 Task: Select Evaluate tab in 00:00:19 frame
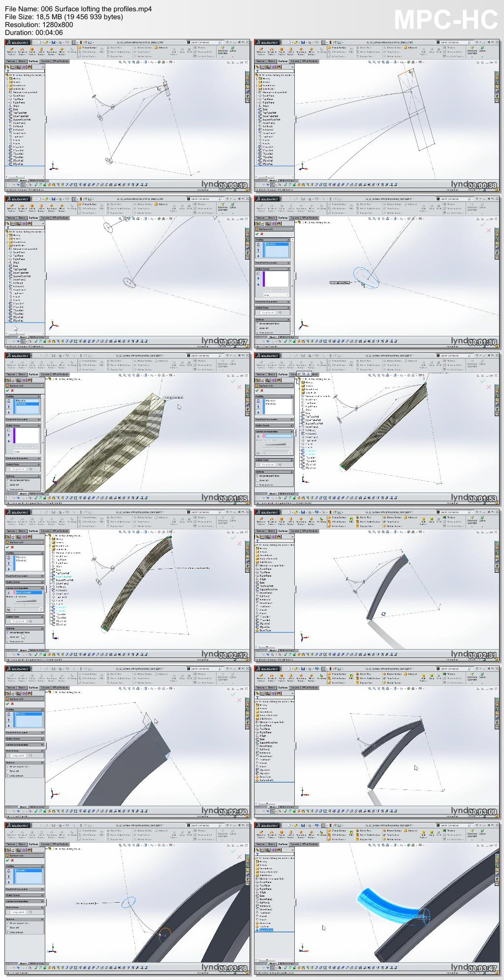point(45,61)
